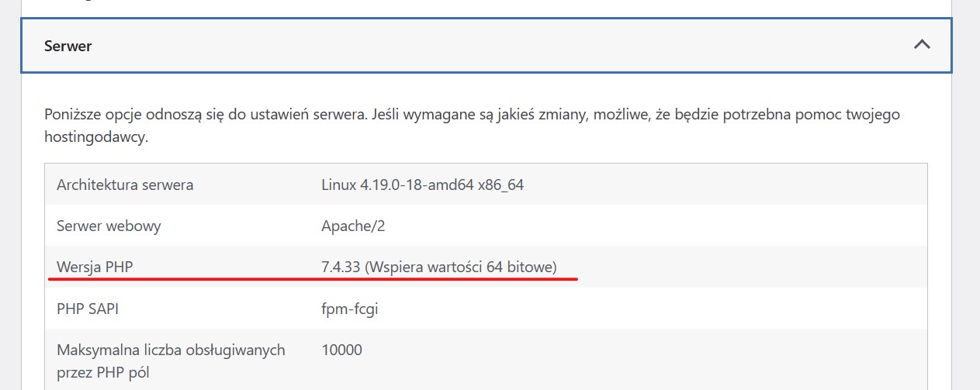Image resolution: width=980 pixels, height=390 pixels.
Task: Select the Serwer webowy label
Action: point(109,226)
